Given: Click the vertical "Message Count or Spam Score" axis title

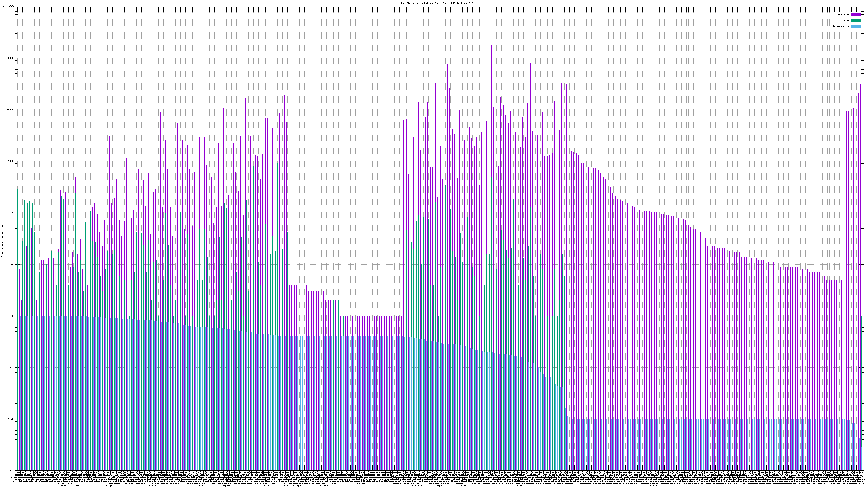Looking at the screenshot, I should tap(2, 239).
